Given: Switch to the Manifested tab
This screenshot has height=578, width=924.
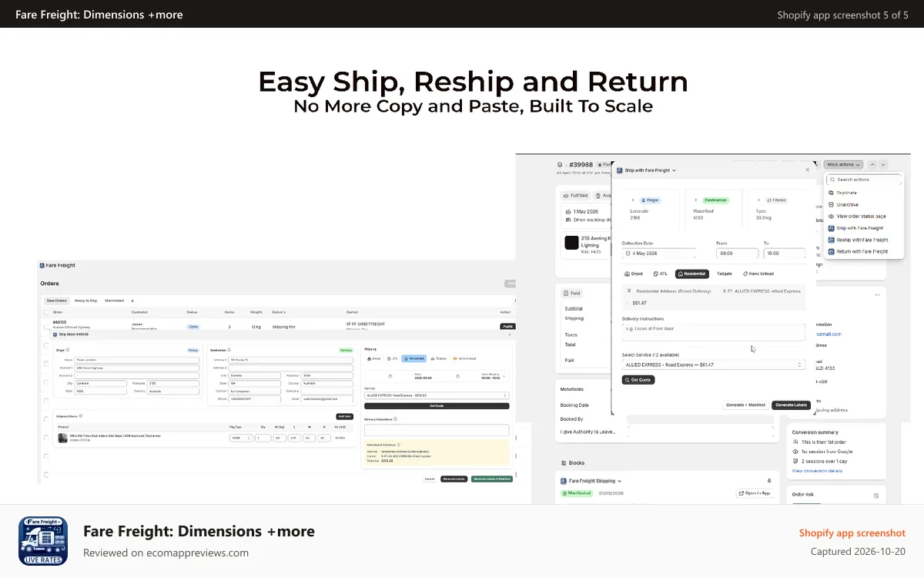Looking at the screenshot, I should click(x=114, y=301).
